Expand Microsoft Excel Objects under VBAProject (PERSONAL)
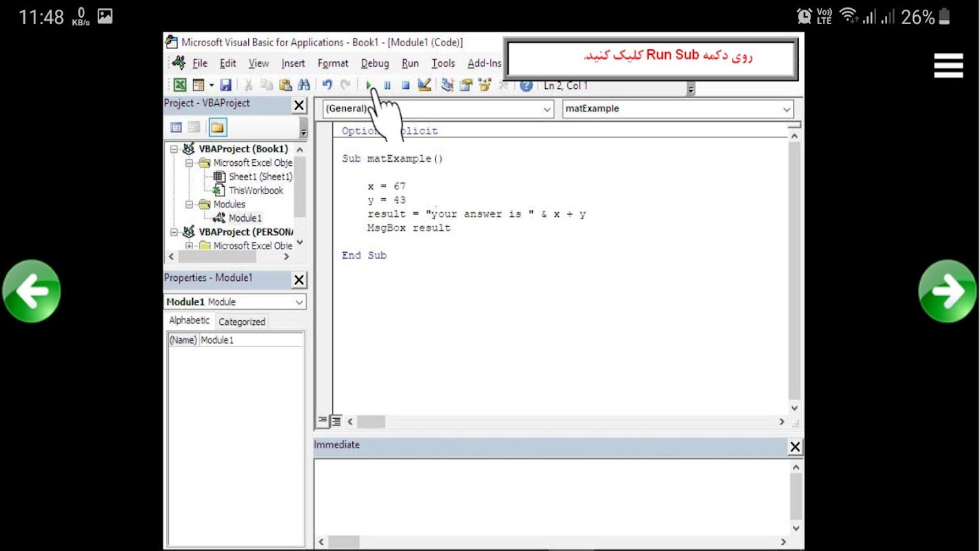The width and height of the screenshot is (980, 551). point(189,246)
